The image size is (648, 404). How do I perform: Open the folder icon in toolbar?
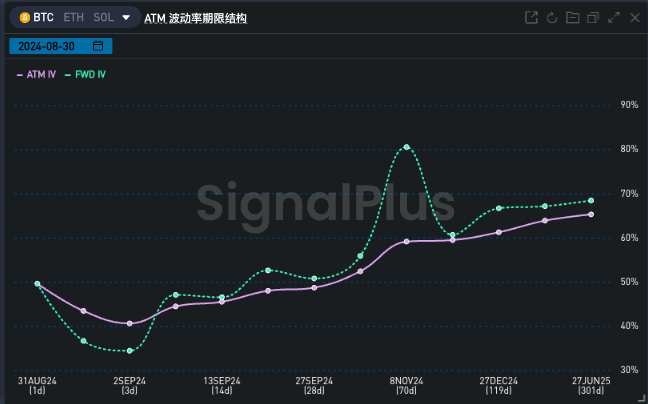click(572, 18)
